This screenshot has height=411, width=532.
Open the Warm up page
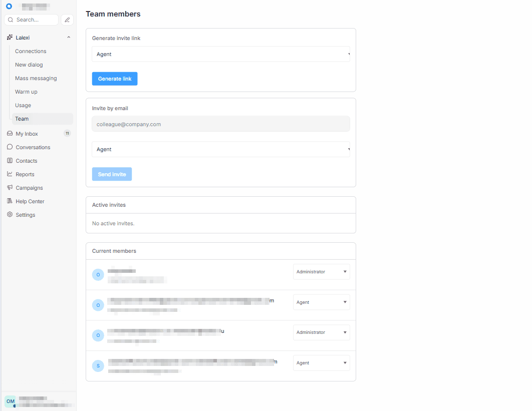(26, 92)
